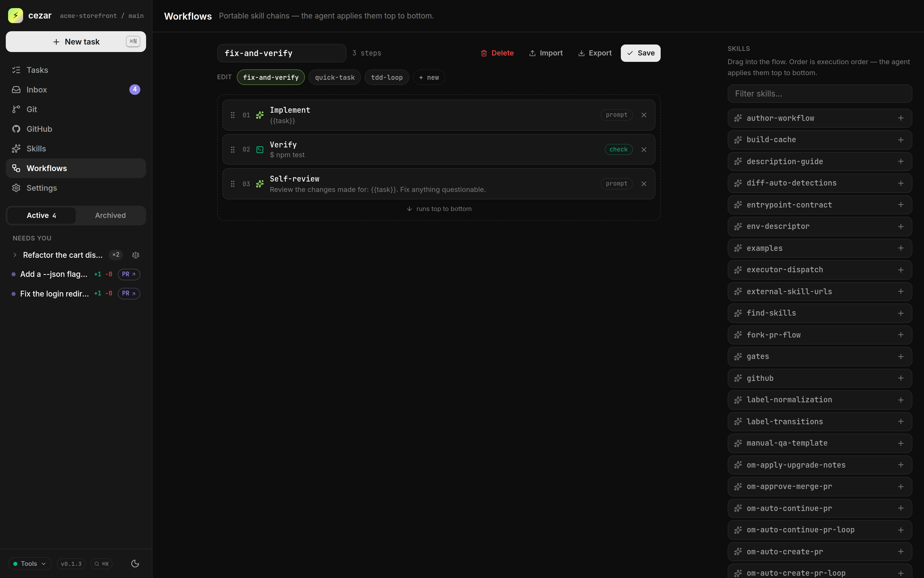
Task: Add the gates skill
Action: [901, 356]
